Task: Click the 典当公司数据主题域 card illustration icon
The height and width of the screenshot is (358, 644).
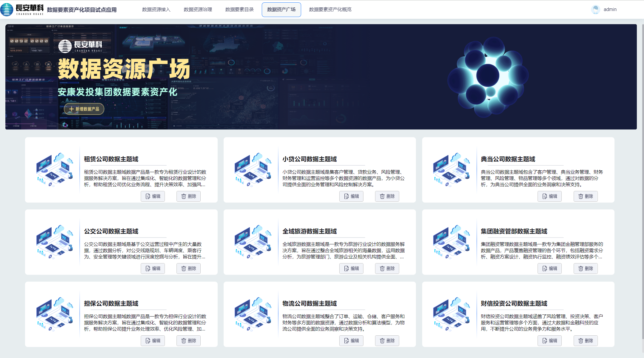Action: [x=451, y=170]
